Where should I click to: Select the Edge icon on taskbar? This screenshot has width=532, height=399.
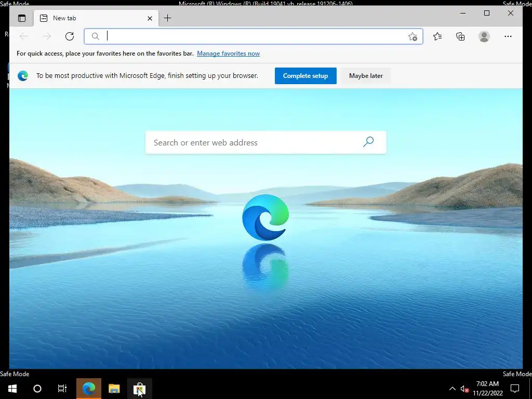[88, 389]
